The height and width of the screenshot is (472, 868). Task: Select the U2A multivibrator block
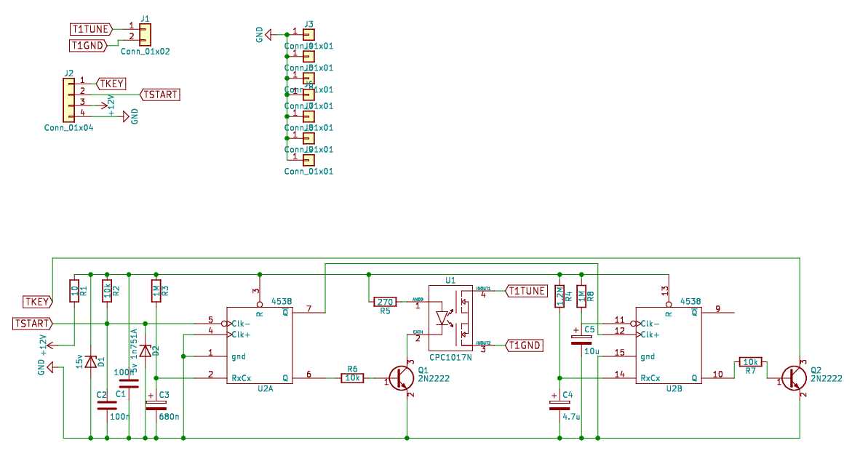260,345
